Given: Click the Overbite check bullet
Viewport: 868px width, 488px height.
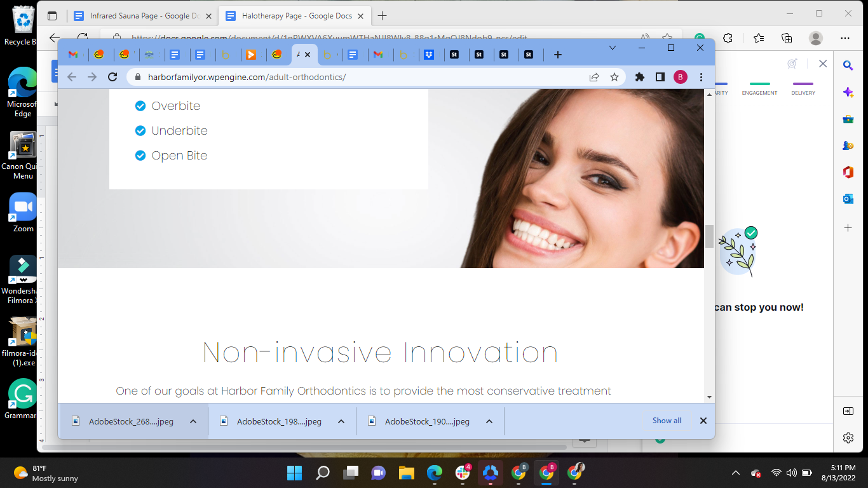Looking at the screenshot, I should [x=140, y=105].
